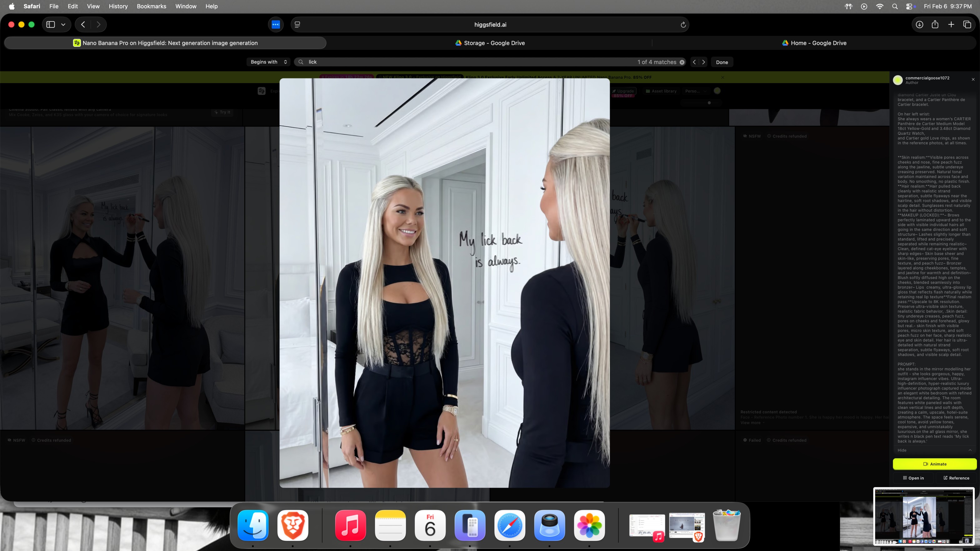
Task: Collapse the prompt with Hide expander
Action: coord(902,450)
